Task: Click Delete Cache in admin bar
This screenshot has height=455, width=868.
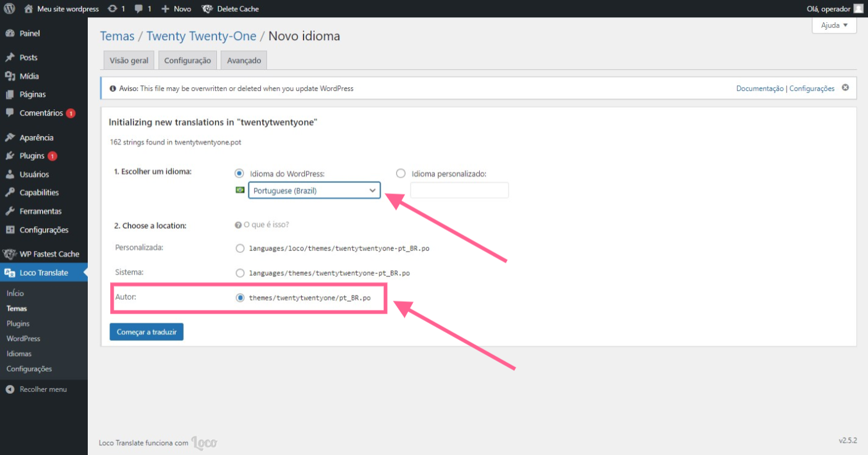Action: pos(231,9)
